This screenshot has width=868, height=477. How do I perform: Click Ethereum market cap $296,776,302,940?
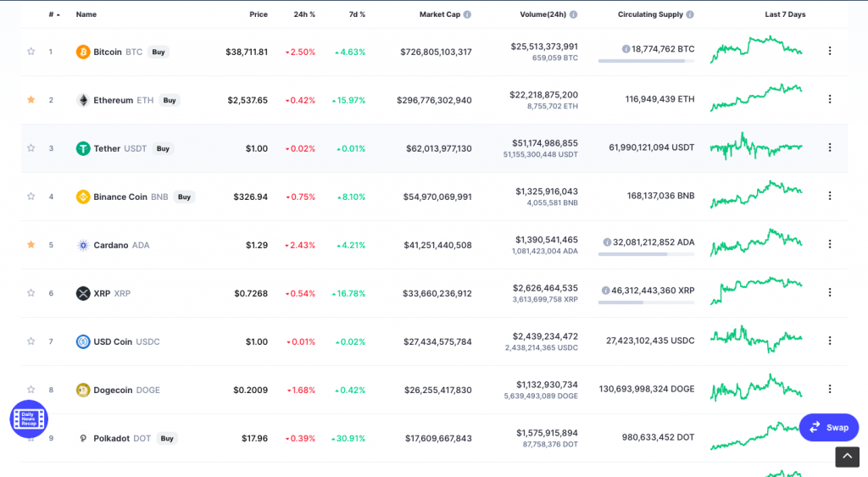pyautogui.click(x=434, y=100)
